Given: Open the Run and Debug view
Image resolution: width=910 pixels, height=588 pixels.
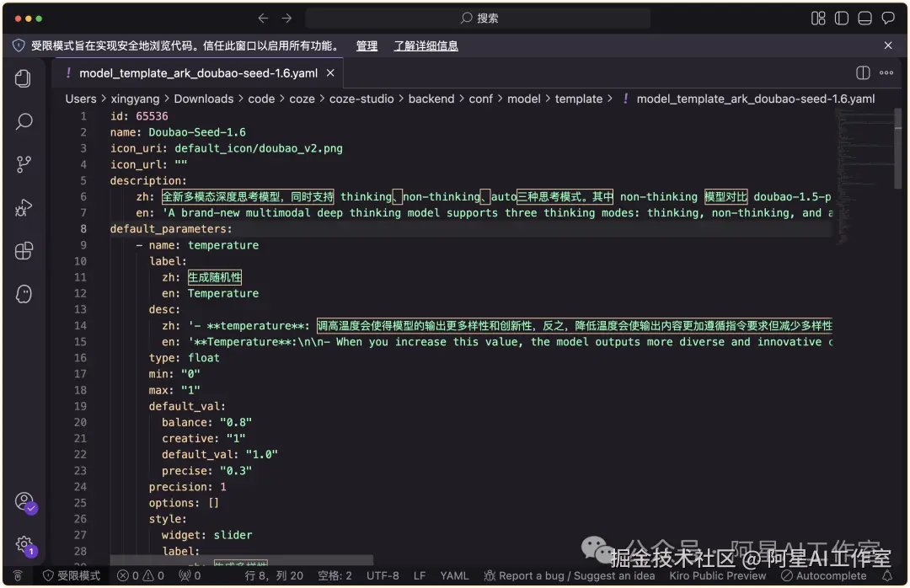Looking at the screenshot, I should tap(24, 207).
